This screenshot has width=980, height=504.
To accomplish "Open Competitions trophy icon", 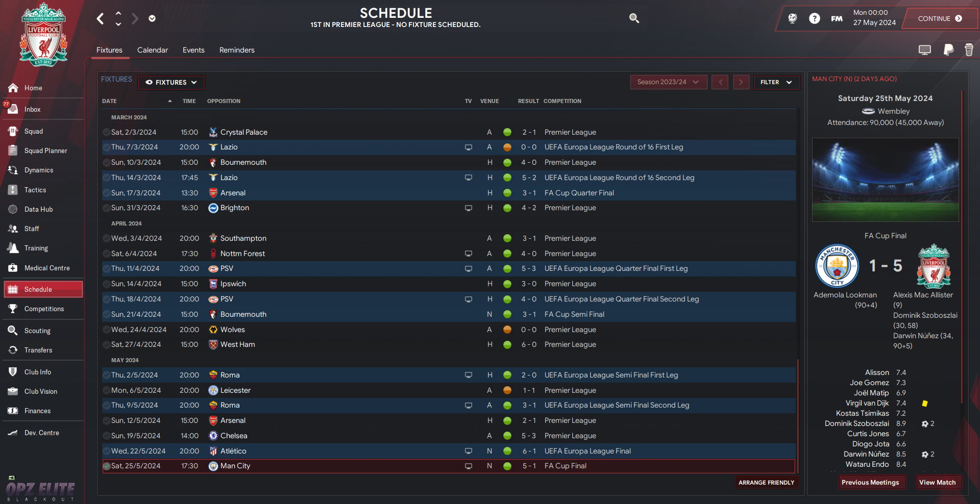I will coord(13,309).
